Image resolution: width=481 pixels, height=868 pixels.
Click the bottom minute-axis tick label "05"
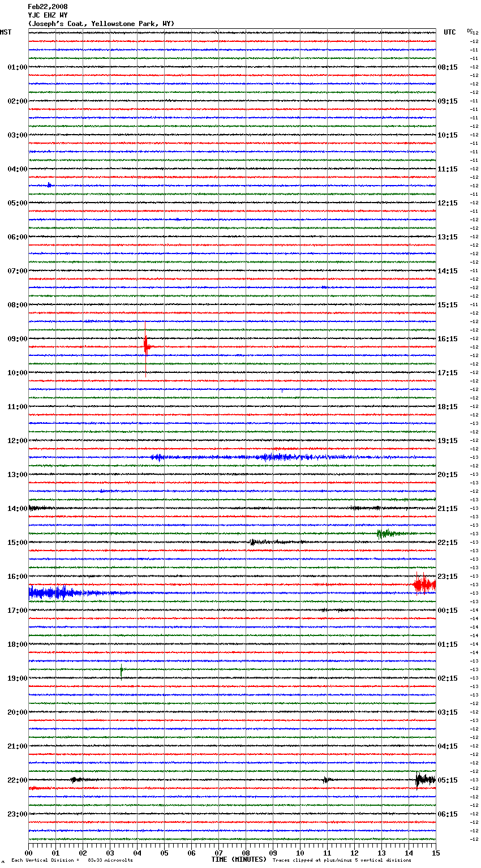point(165,853)
